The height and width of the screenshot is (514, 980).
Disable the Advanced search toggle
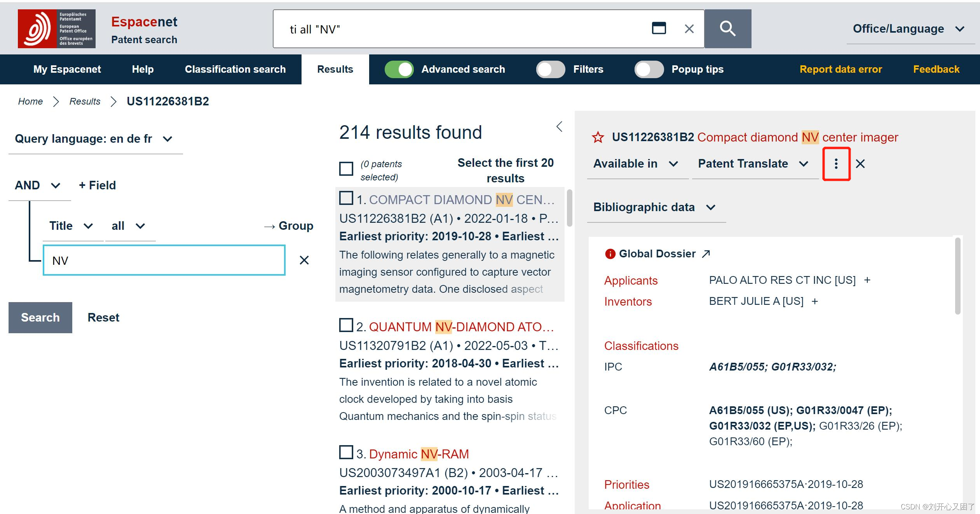[399, 70]
